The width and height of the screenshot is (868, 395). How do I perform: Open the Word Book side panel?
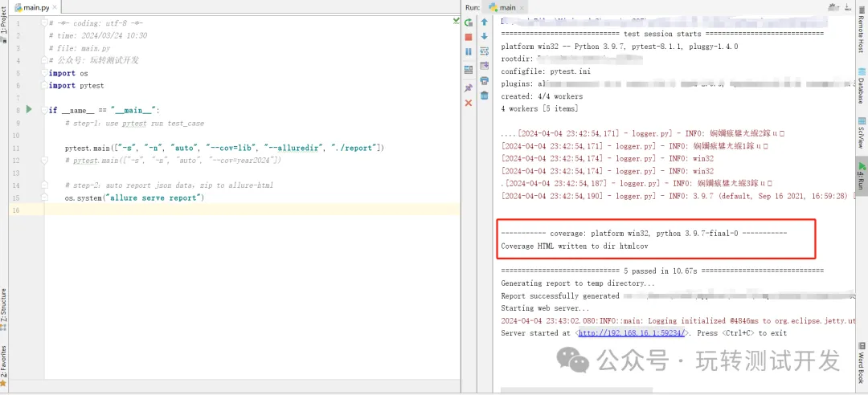[862, 363]
